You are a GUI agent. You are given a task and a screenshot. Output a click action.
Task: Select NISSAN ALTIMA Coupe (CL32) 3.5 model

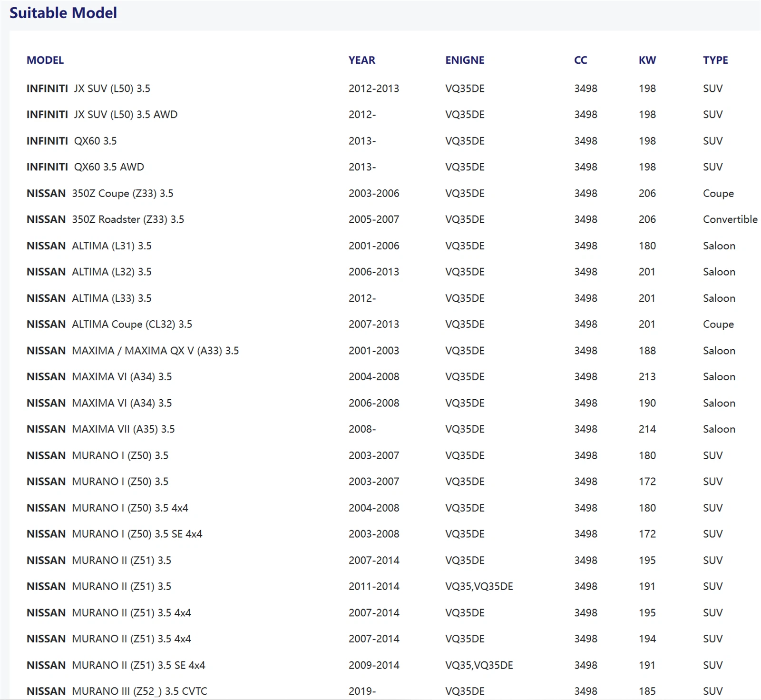109,325
